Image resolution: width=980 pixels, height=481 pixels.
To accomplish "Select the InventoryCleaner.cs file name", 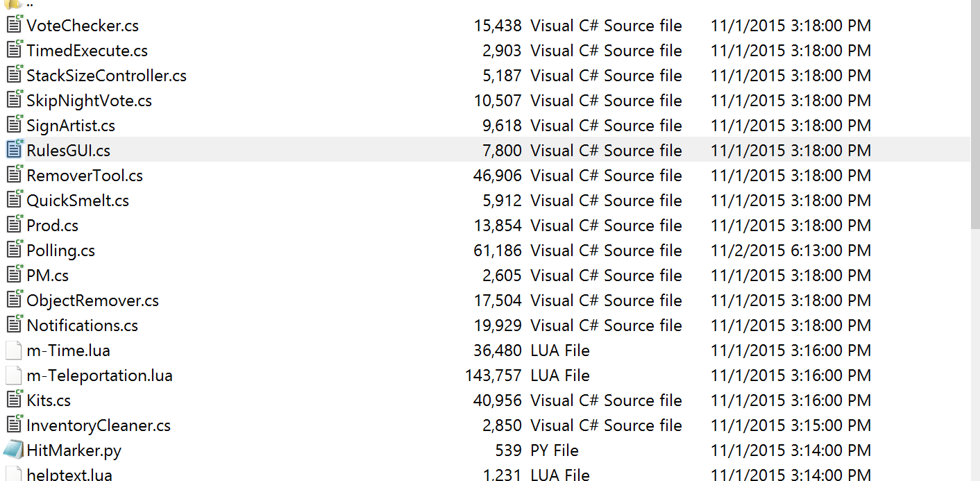I will [99, 425].
